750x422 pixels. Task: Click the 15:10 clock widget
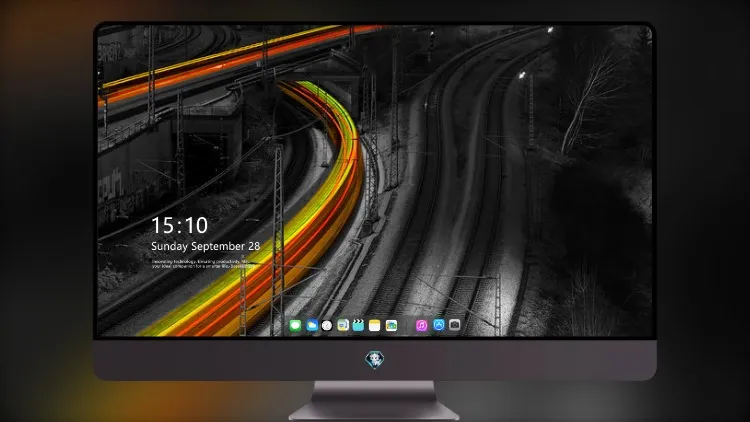click(x=179, y=225)
